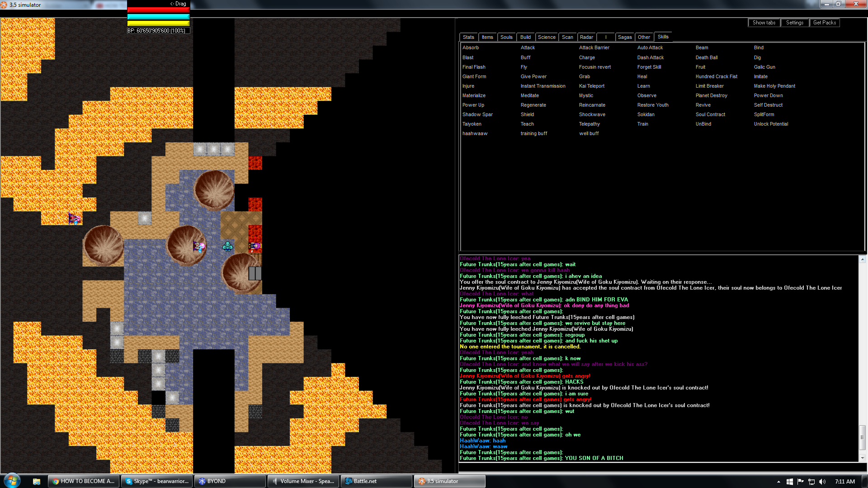Switch to the BYOND taskbar window
This screenshot has height=488, width=868.
pos(231,481)
